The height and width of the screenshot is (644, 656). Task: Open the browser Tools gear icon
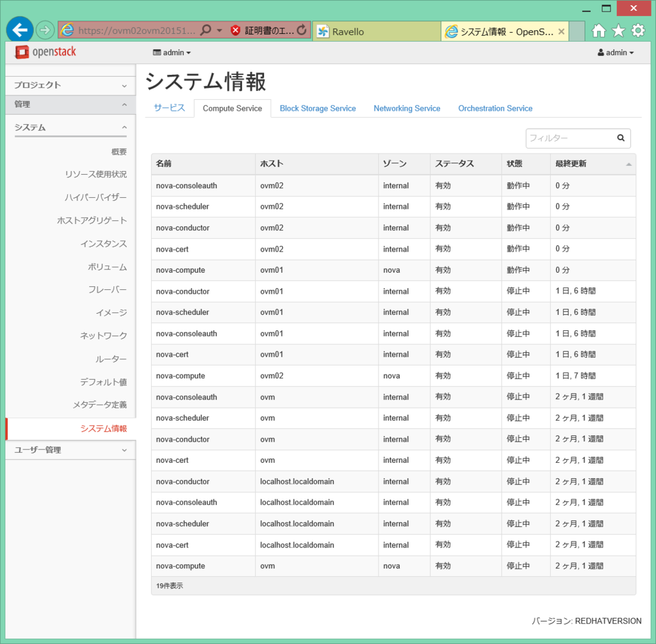(638, 31)
